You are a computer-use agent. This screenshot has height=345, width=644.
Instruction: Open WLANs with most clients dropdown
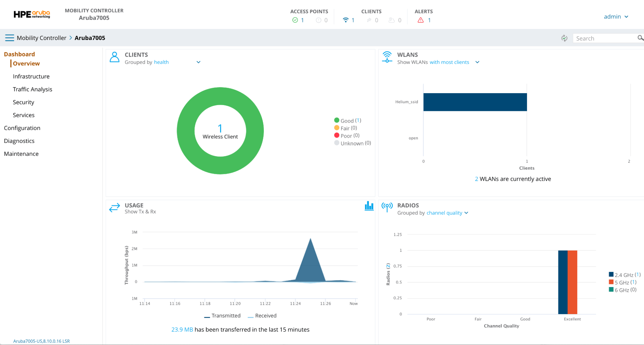coord(477,62)
